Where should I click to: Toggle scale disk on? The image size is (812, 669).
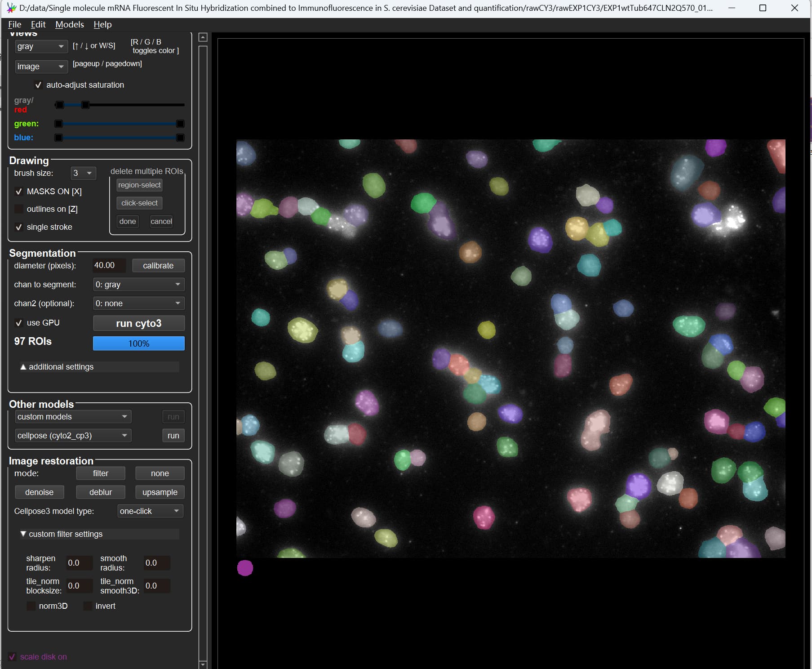click(x=13, y=656)
